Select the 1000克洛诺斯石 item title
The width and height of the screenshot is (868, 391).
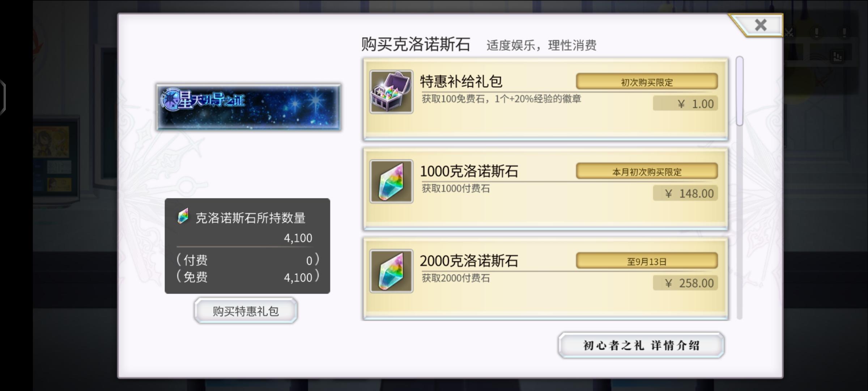(469, 171)
